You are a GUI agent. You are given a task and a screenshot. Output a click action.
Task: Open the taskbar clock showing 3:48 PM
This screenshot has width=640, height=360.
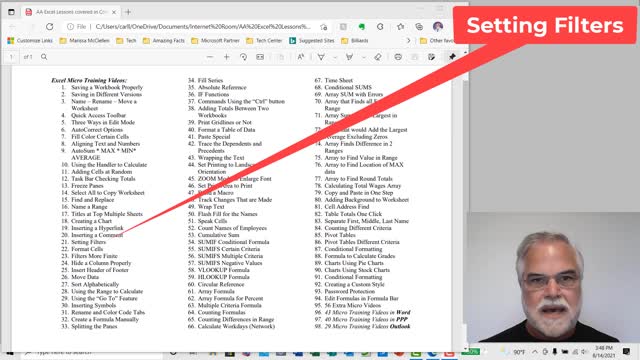pyautogui.click(x=603, y=352)
